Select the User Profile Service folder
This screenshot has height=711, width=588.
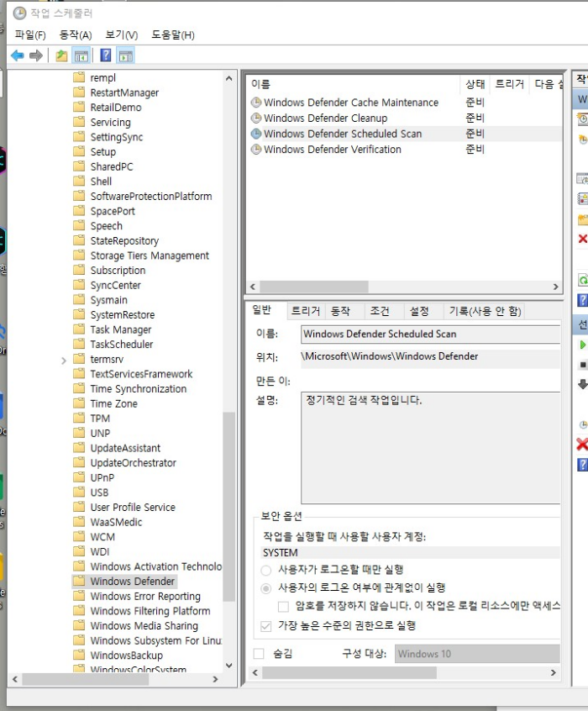(133, 507)
